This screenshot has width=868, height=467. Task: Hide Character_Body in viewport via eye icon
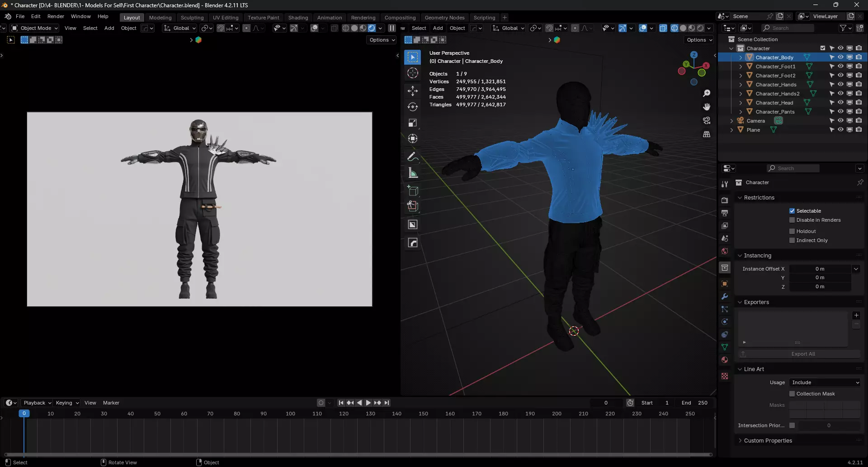pyautogui.click(x=840, y=57)
